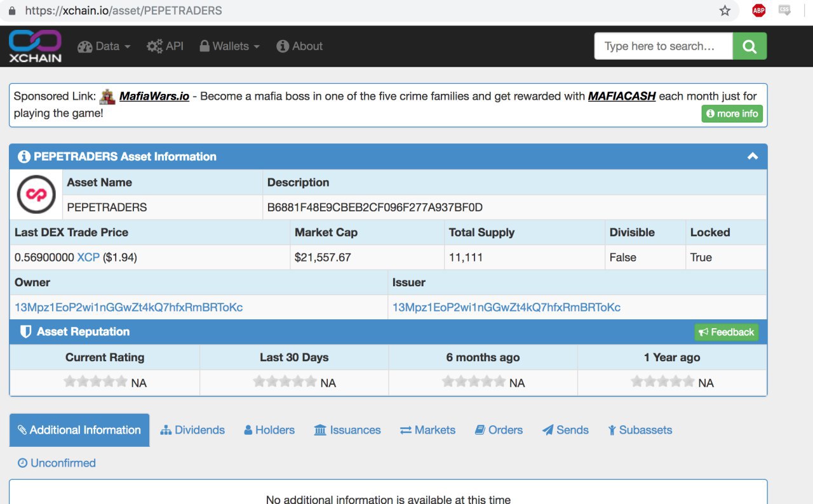This screenshot has height=504, width=813.
Task: Open the Data dropdown menu
Action: (104, 46)
